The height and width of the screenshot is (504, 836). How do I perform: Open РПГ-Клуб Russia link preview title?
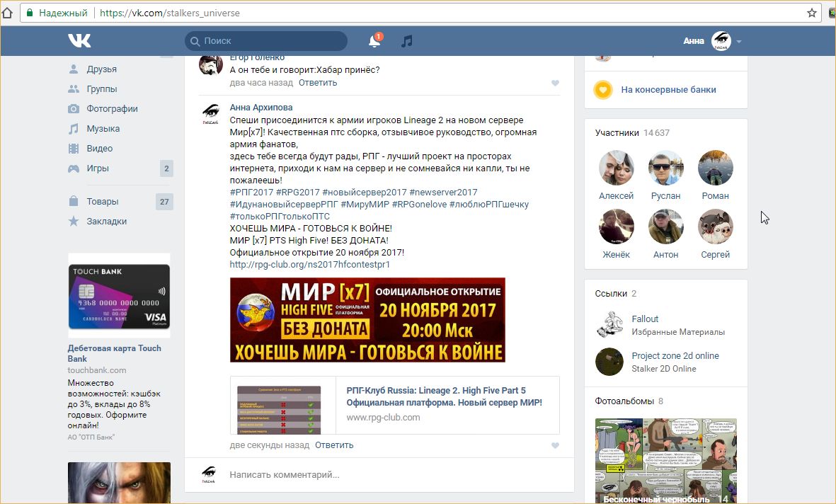[x=444, y=396]
